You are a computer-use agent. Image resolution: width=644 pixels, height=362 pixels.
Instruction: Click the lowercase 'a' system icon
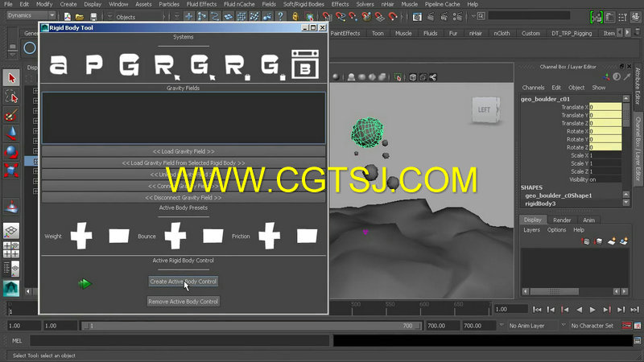[58, 65]
